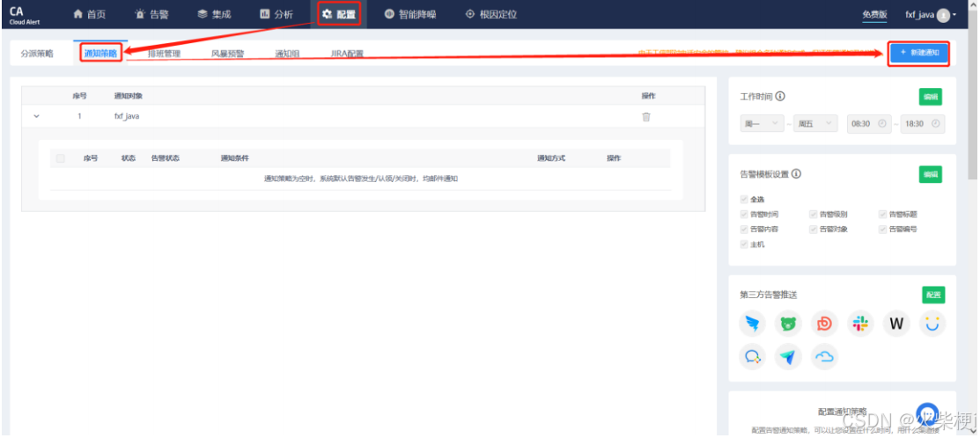Toggle the 告警对象 checkbox

pyautogui.click(x=813, y=229)
